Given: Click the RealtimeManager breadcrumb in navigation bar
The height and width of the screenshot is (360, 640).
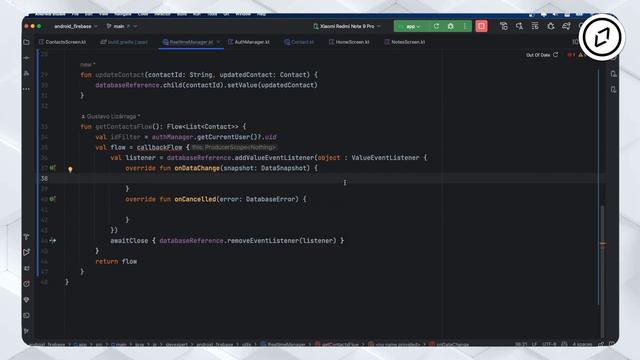Looking at the screenshot, I should click(x=283, y=344).
